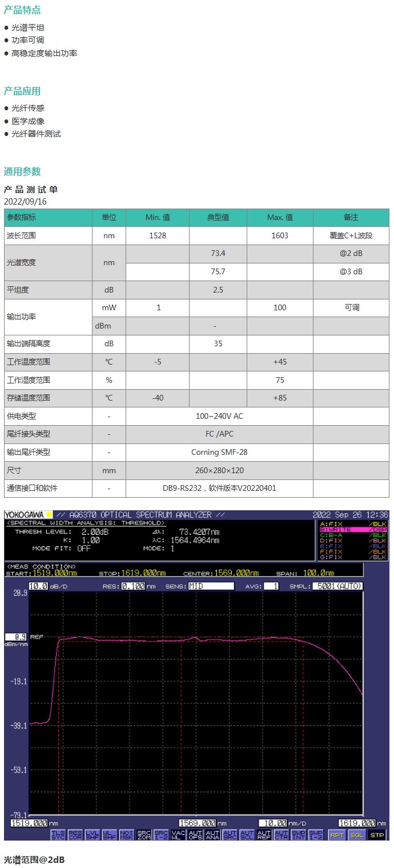394x868 pixels.
Task: Click the 光谱范围@2dB caption
Action: (x=34, y=859)
